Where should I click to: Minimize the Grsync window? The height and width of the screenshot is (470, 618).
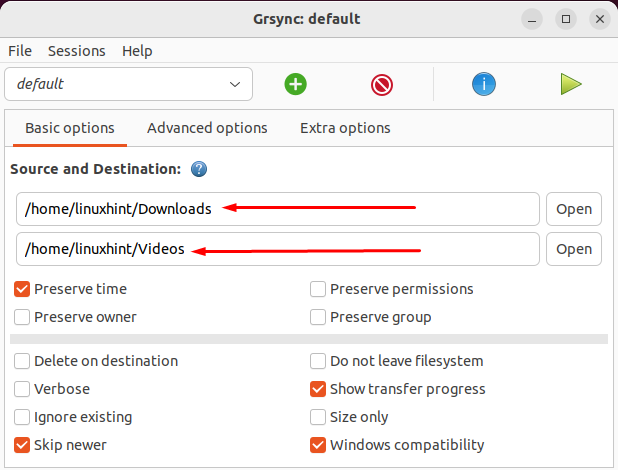[533, 19]
